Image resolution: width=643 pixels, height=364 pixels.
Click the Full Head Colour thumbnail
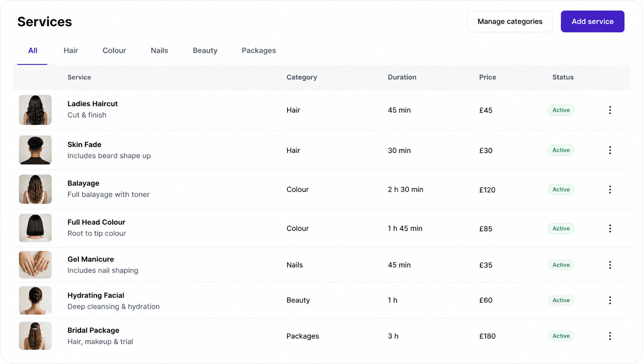pos(35,228)
